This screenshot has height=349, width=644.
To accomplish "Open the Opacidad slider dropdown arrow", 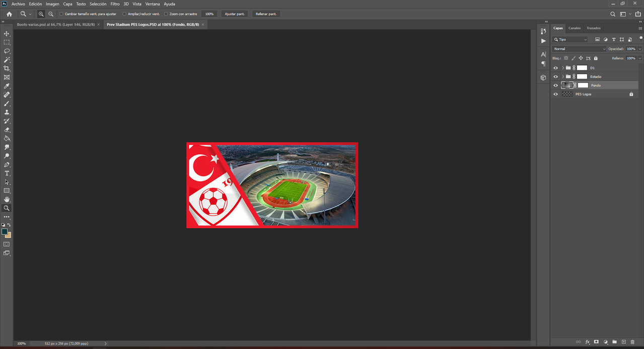I will (x=640, y=49).
